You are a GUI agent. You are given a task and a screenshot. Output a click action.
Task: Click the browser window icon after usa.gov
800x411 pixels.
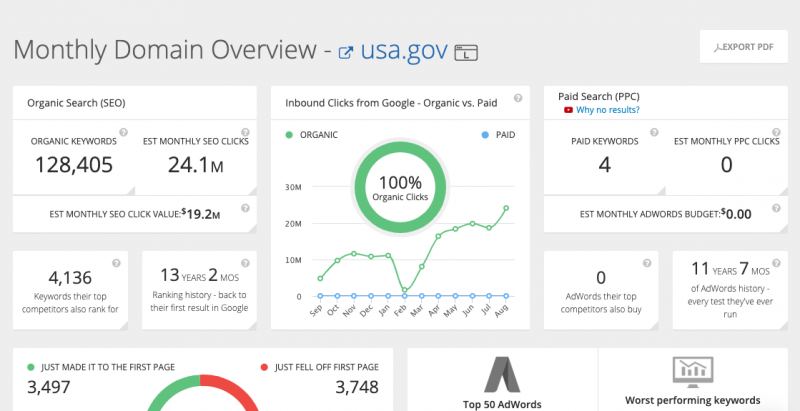[x=466, y=53]
